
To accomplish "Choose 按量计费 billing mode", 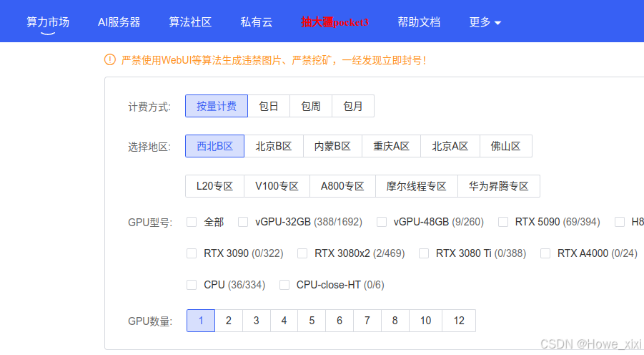I will 217,106.
